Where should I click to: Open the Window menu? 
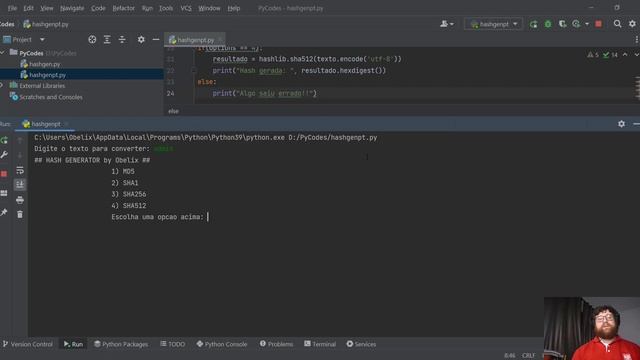click(209, 8)
